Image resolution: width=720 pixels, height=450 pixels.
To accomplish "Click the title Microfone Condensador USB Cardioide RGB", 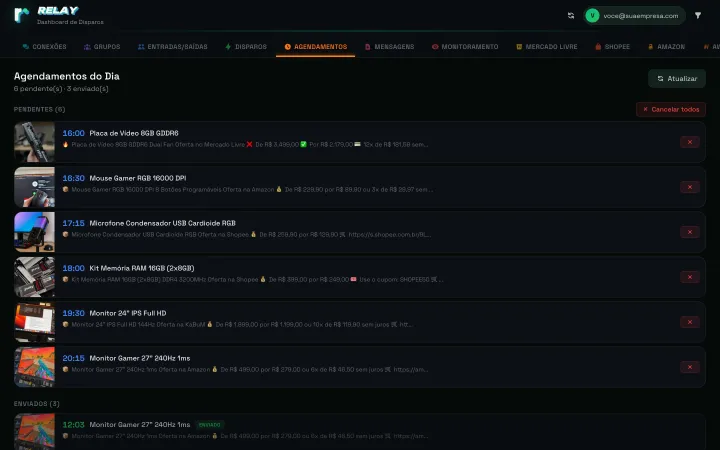I will 163,223.
